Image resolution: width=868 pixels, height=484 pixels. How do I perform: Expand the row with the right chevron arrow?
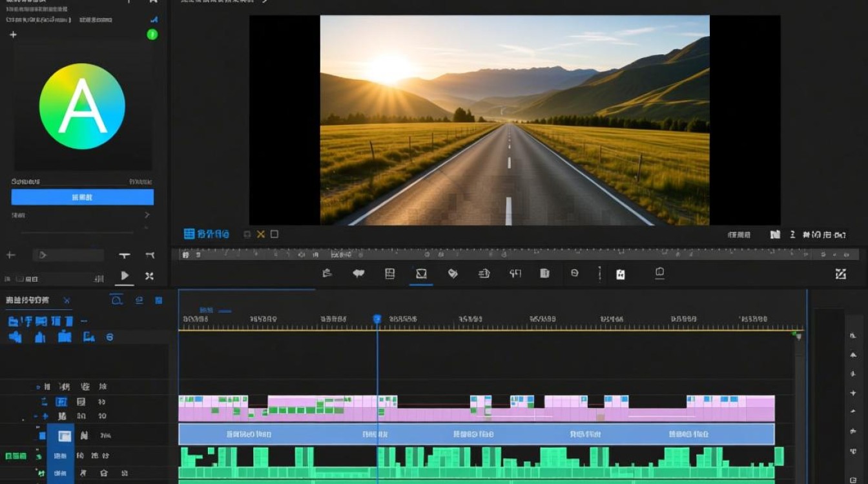pyautogui.click(x=147, y=215)
